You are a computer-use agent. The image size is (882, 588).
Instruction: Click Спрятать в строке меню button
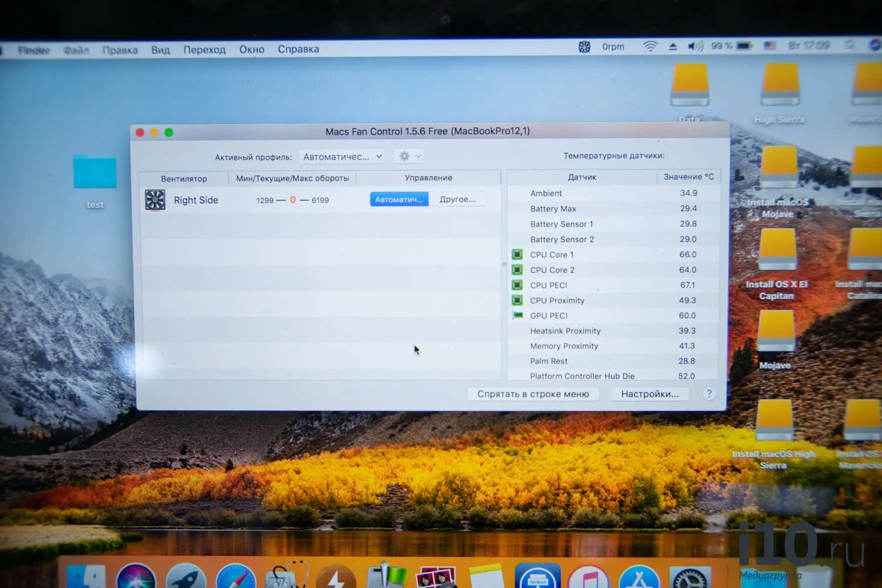click(533, 394)
